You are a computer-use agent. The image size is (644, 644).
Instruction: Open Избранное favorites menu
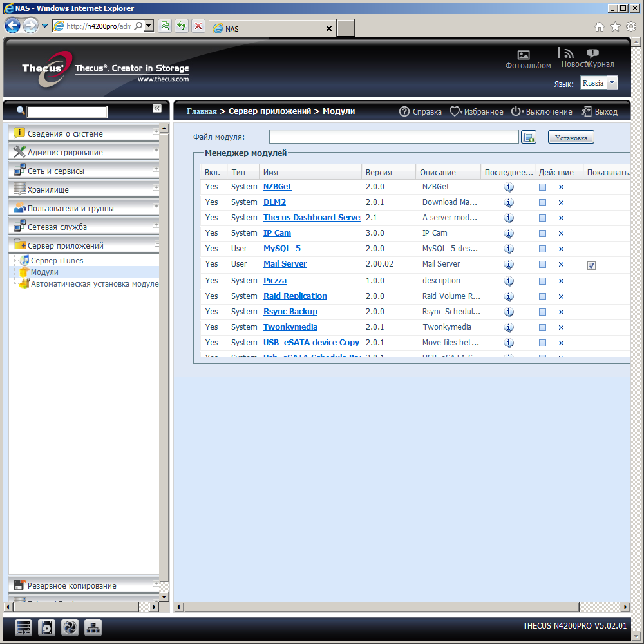[477, 111]
